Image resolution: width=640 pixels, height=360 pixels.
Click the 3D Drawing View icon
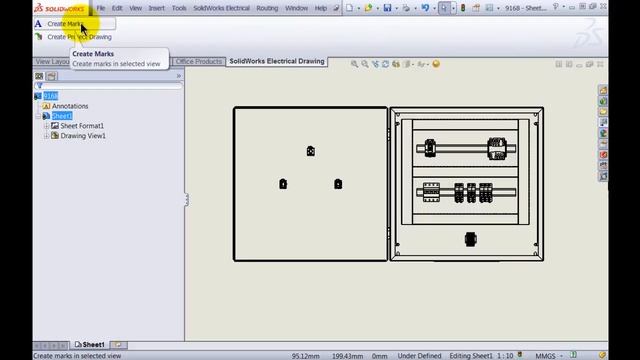(396, 64)
